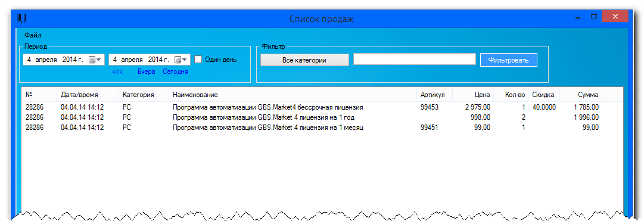This screenshot has height=221, width=644.
Task: Sort by the Скидка column header
Action: (544, 95)
